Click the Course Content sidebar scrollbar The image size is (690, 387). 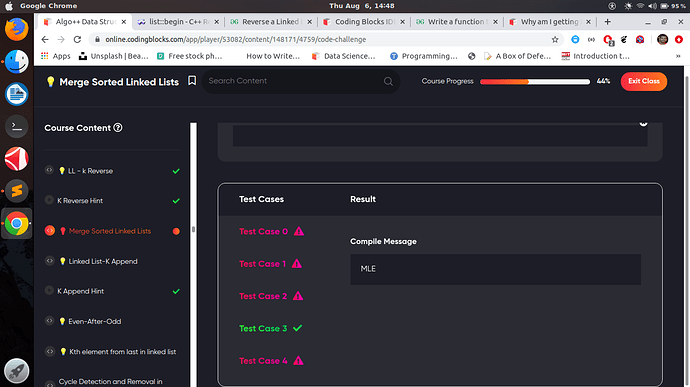click(193, 229)
